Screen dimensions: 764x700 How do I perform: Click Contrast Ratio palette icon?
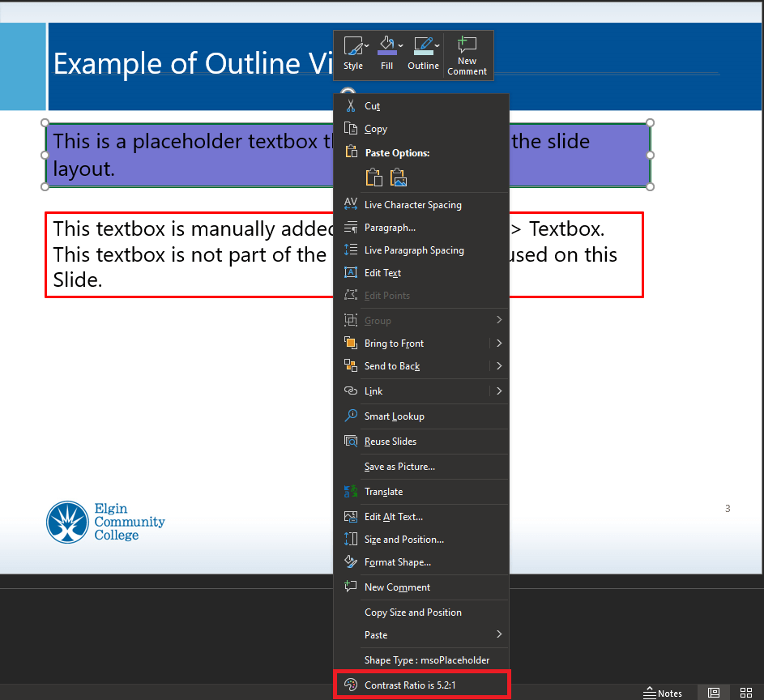(x=351, y=685)
